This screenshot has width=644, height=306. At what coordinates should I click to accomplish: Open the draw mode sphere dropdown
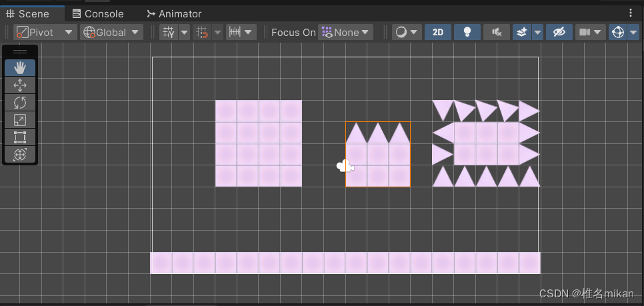[x=407, y=32]
